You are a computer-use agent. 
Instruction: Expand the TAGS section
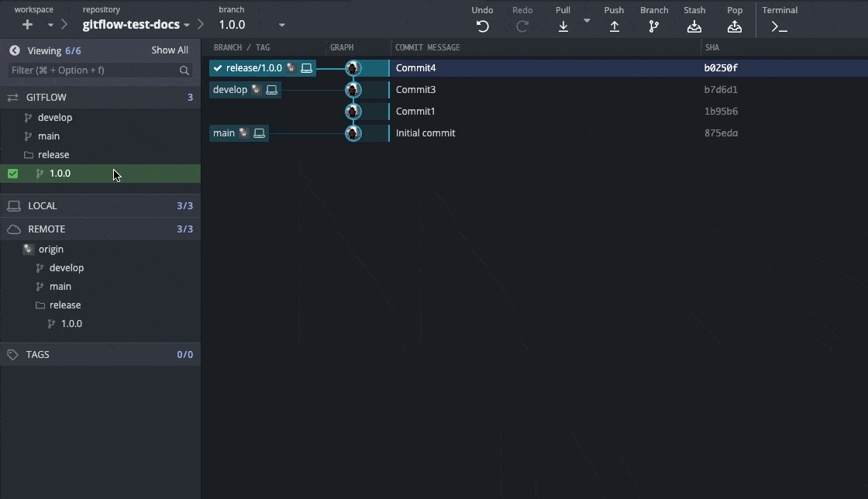pyautogui.click(x=37, y=355)
